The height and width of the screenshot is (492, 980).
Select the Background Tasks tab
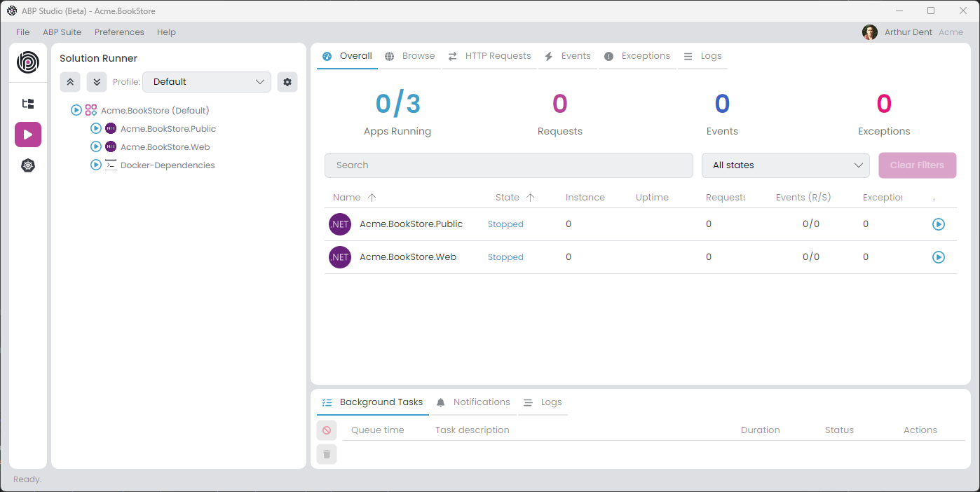tap(372, 402)
